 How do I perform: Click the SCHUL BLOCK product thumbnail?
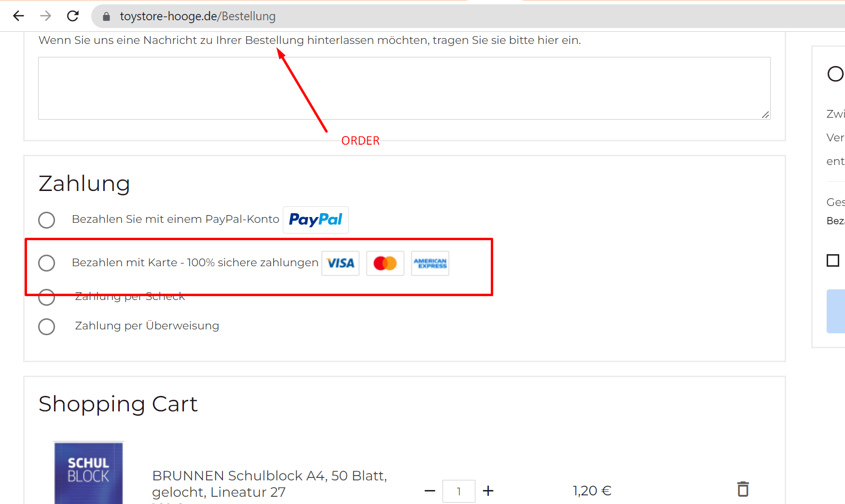[89, 473]
